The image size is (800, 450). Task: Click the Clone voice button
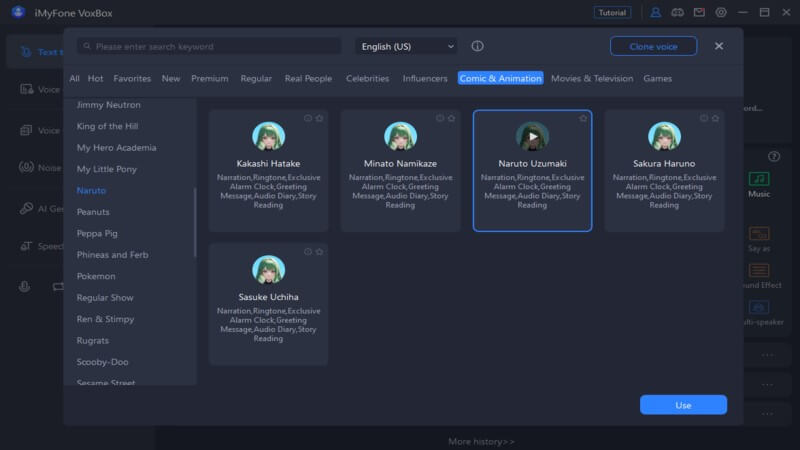(653, 46)
